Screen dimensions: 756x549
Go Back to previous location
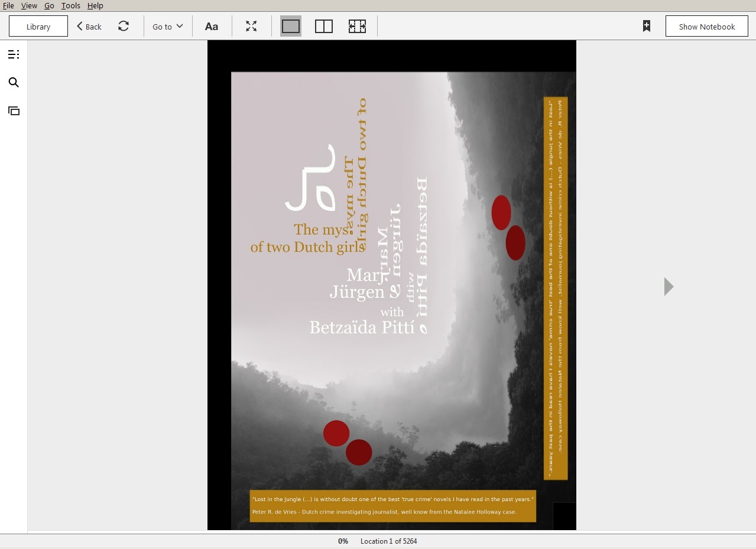(x=89, y=27)
